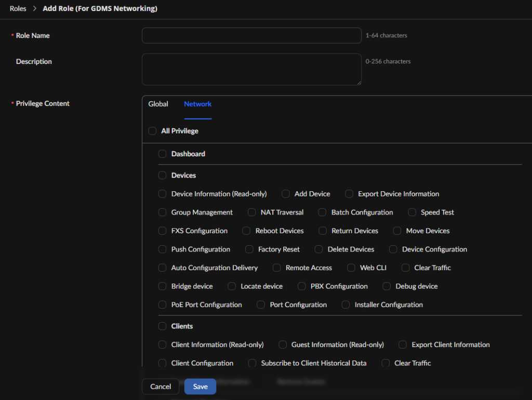Viewport: 532px width, 400px height.
Task: Switch to the Global tab
Action: [158, 104]
